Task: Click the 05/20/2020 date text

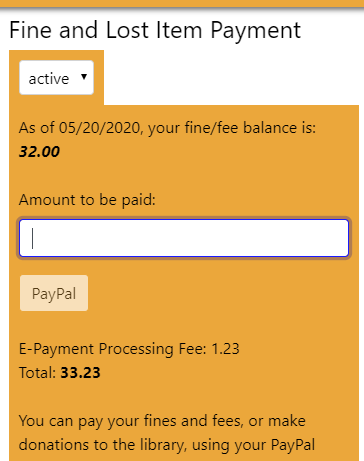Action: pyautogui.click(x=99, y=128)
